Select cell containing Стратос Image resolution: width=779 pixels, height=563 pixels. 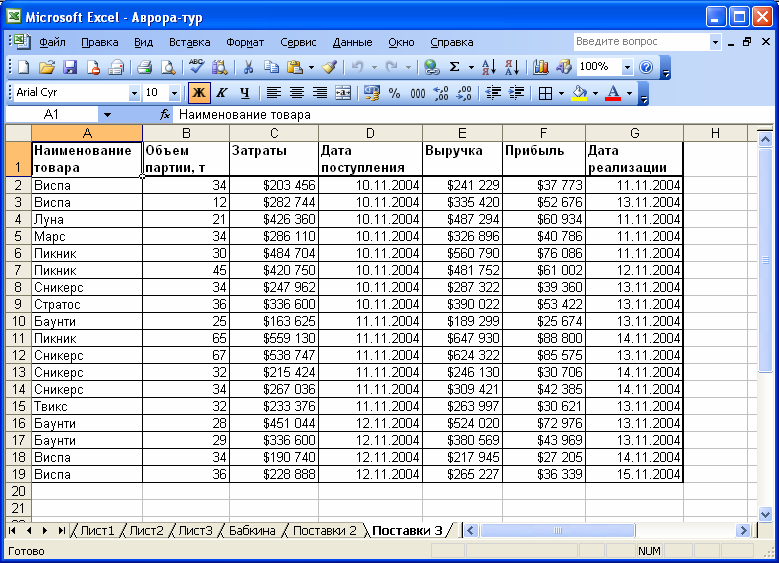pyautogui.click(x=87, y=305)
